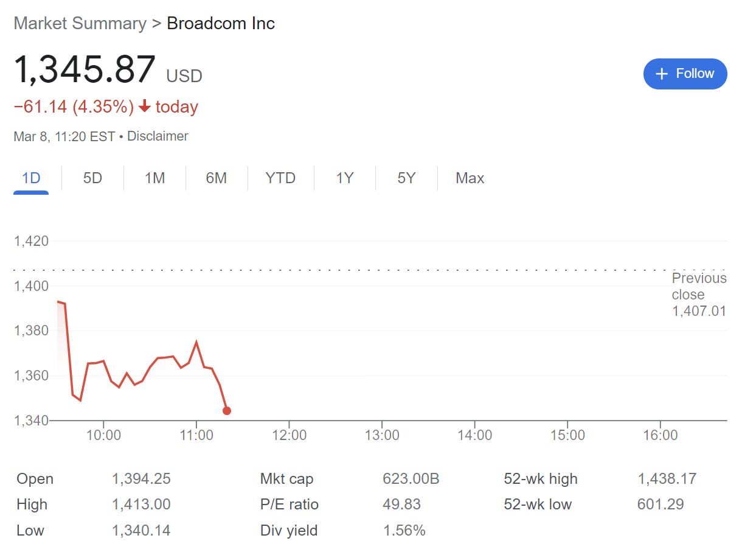Click the chart peak near 11:00

[196, 342]
